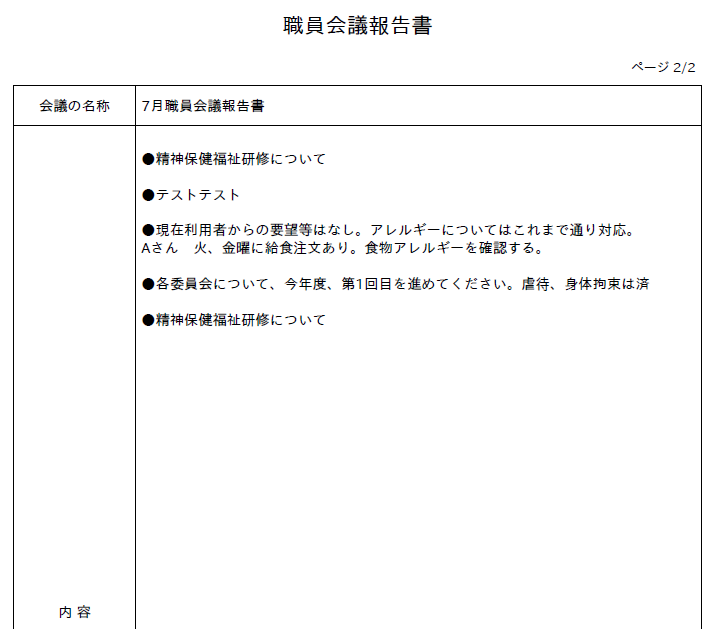Click the page indicator ページ 2/2
This screenshot has width=707, height=629.
pos(663,67)
